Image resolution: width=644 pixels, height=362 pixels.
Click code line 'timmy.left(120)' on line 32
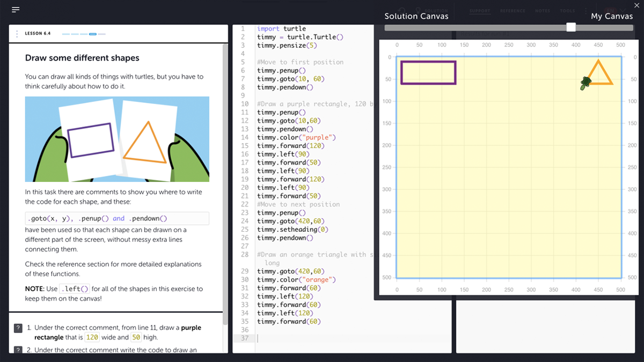[x=285, y=297]
